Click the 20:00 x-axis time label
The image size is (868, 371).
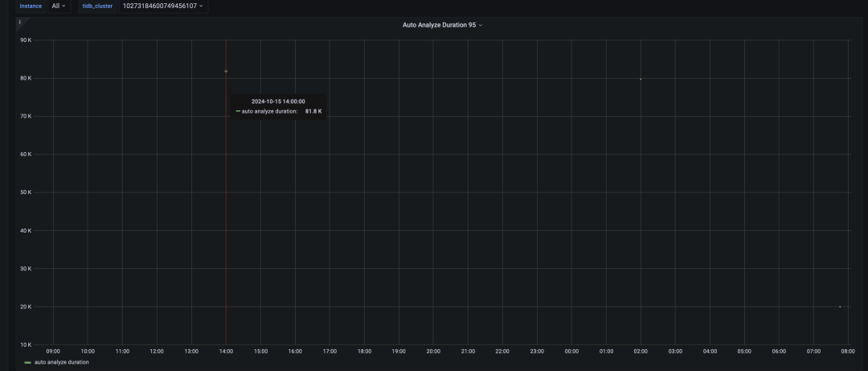click(433, 351)
